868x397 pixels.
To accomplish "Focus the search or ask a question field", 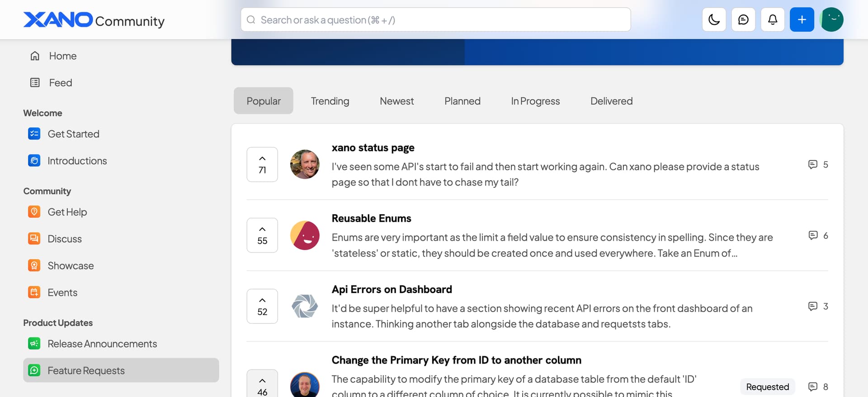I will [436, 20].
